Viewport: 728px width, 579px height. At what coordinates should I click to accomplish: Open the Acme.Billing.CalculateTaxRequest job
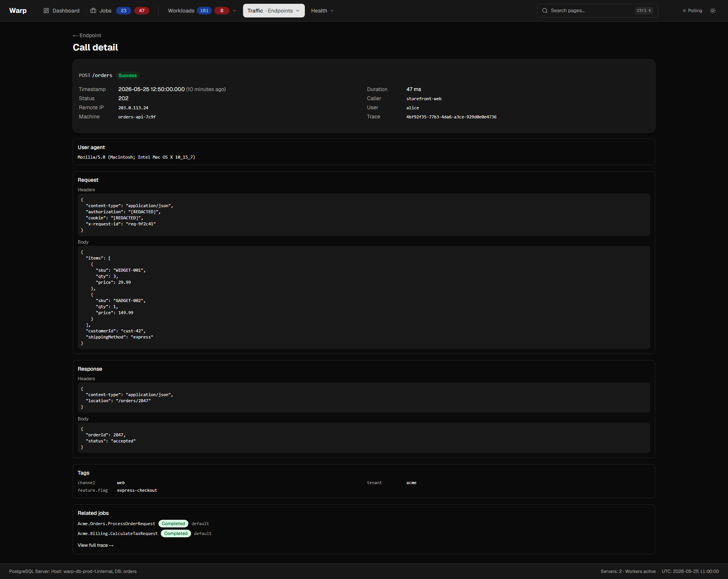point(118,533)
